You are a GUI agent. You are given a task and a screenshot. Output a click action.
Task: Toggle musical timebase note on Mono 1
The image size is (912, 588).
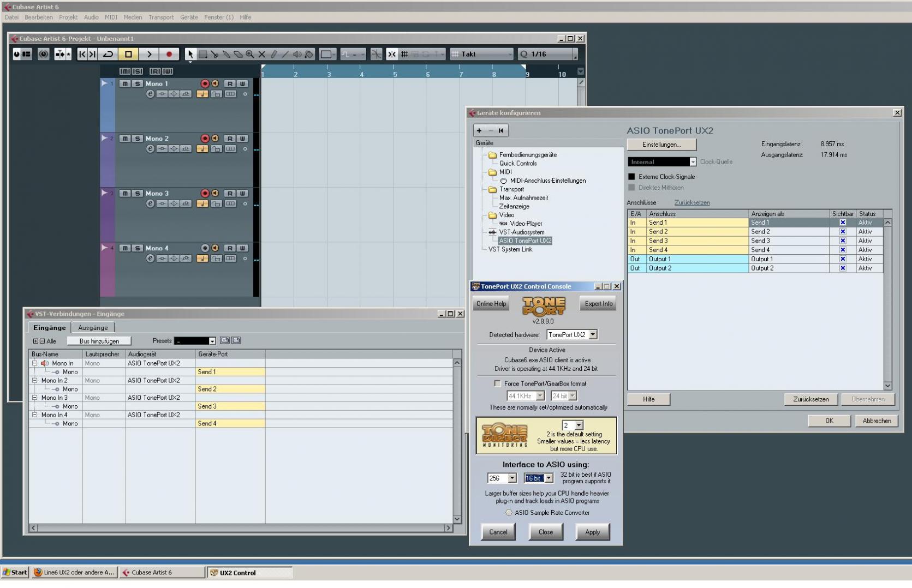(x=202, y=94)
